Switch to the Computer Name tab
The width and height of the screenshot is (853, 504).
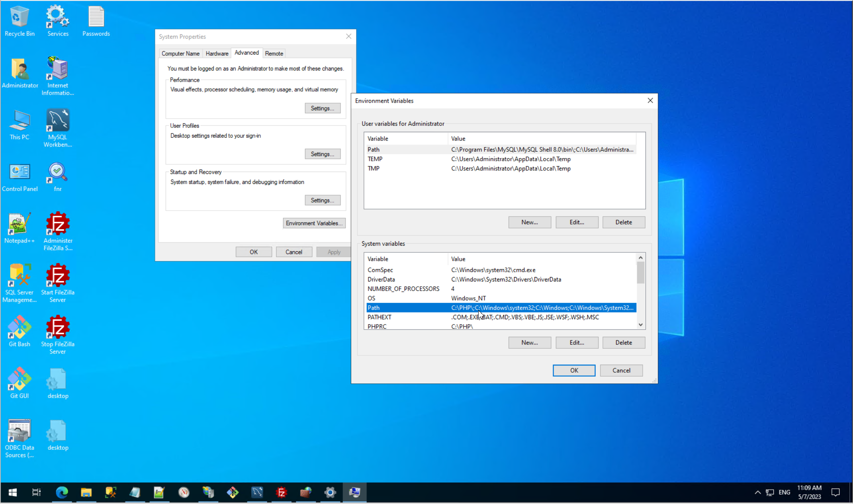(180, 53)
